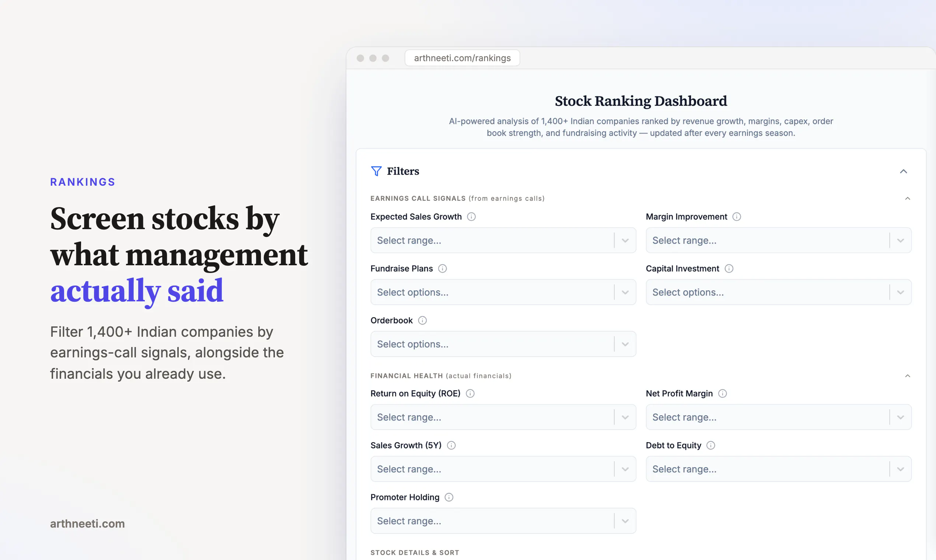936x560 pixels.
Task: Click the Expected Sales Growth info icon
Action: tap(471, 217)
